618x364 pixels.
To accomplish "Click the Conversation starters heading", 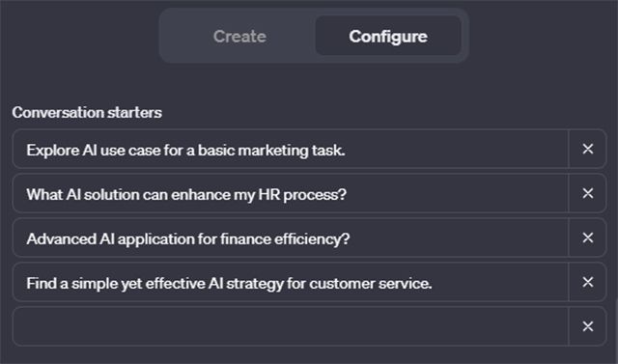I will point(87,113).
